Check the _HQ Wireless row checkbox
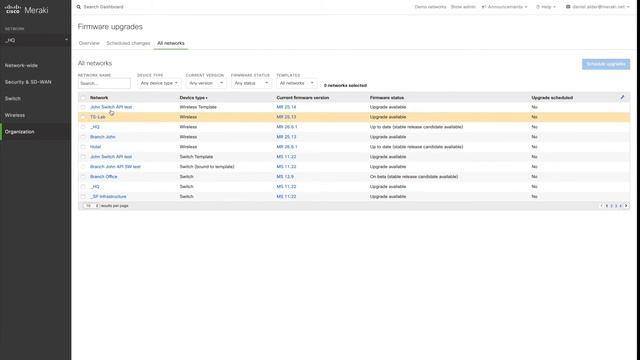Screen dimensions: 640x360 point(83,127)
